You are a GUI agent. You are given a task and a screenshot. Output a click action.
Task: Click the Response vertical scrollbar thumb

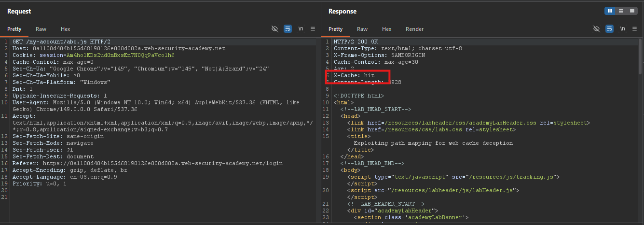tap(641, 56)
